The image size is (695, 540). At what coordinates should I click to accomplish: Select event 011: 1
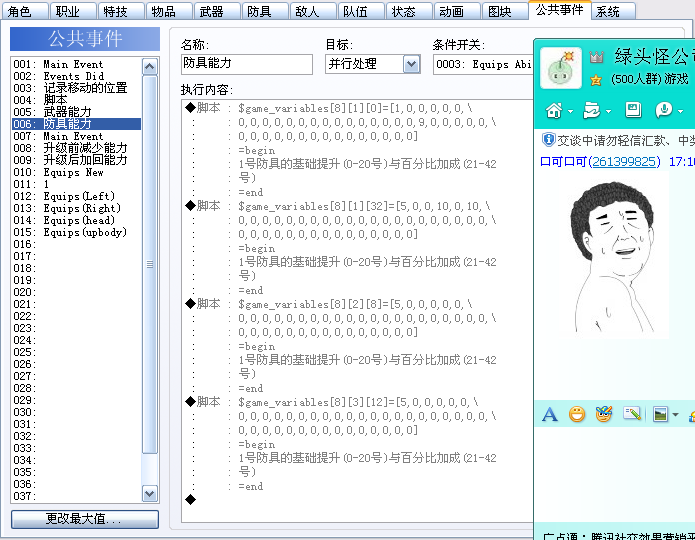[x=76, y=184]
